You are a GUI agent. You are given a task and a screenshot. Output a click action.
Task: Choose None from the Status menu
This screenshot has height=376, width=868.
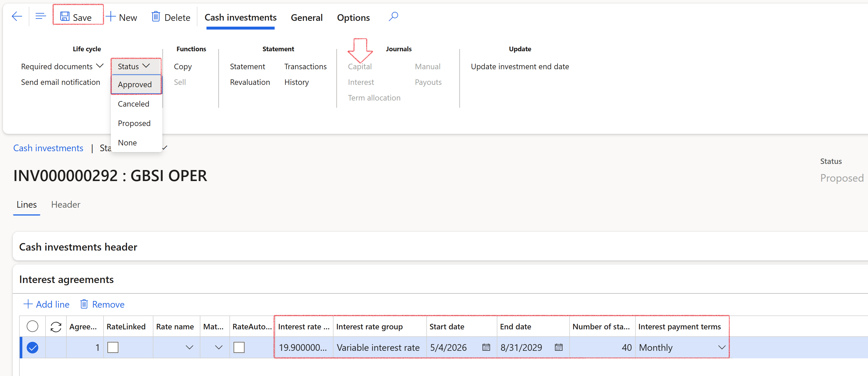[x=137, y=143]
